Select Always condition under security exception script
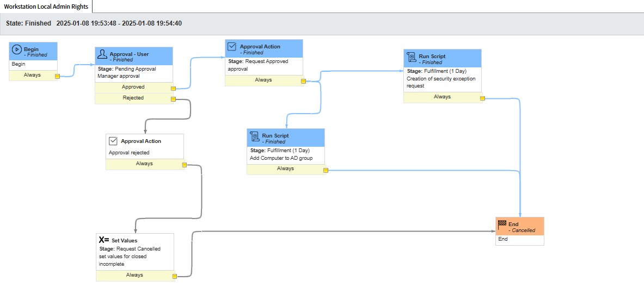Image resolution: width=644 pixels, height=300 pixels. click(443, 97)
